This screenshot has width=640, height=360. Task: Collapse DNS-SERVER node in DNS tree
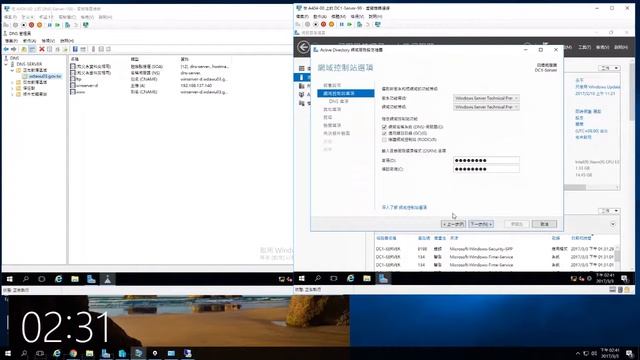(6, 64)
